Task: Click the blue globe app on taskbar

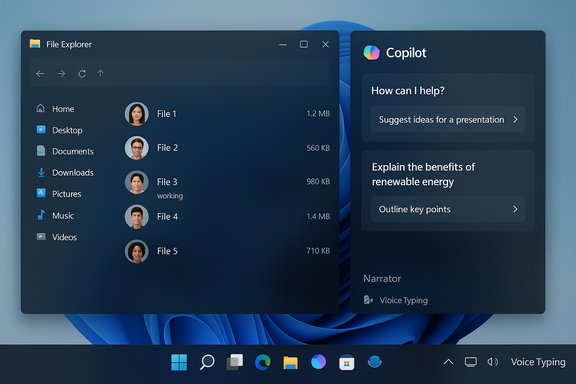Action: (x=374, y=362)
